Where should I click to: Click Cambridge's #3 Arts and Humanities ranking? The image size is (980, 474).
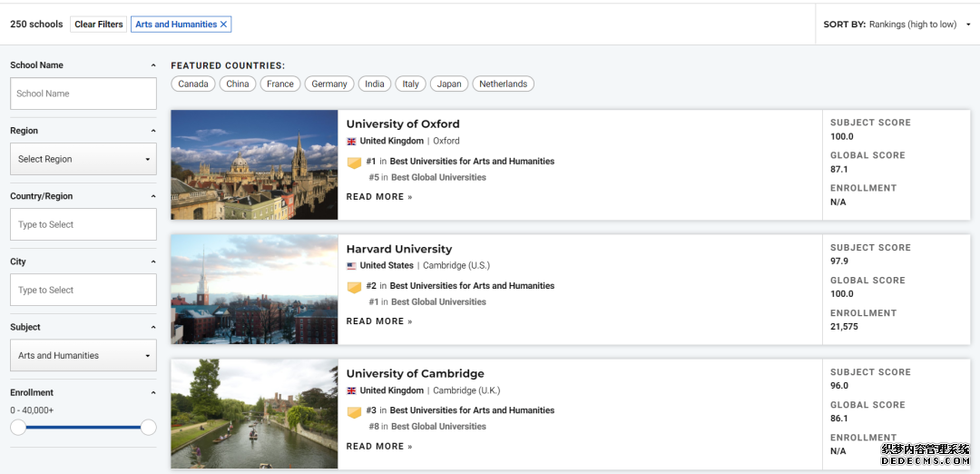point(460,410)
